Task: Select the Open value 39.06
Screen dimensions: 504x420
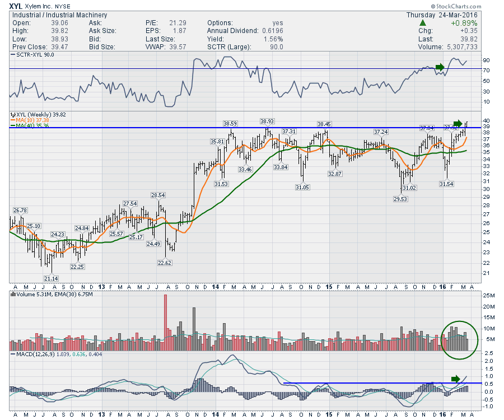Action: pyautogui.click(x=59, y=23)
